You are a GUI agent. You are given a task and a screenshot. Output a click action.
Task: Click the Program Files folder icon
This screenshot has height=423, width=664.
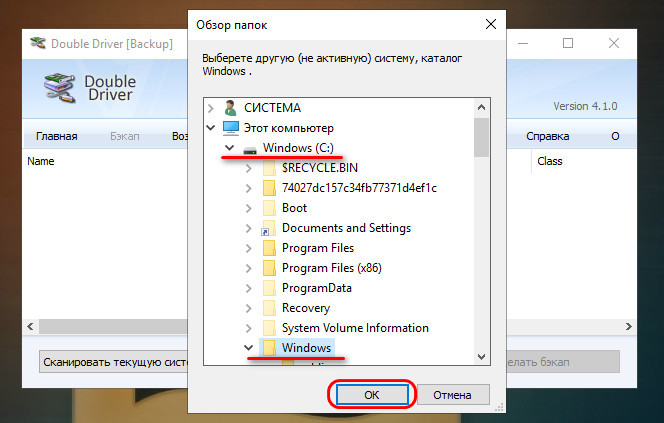pyautogui.click(x=269, y=248)
